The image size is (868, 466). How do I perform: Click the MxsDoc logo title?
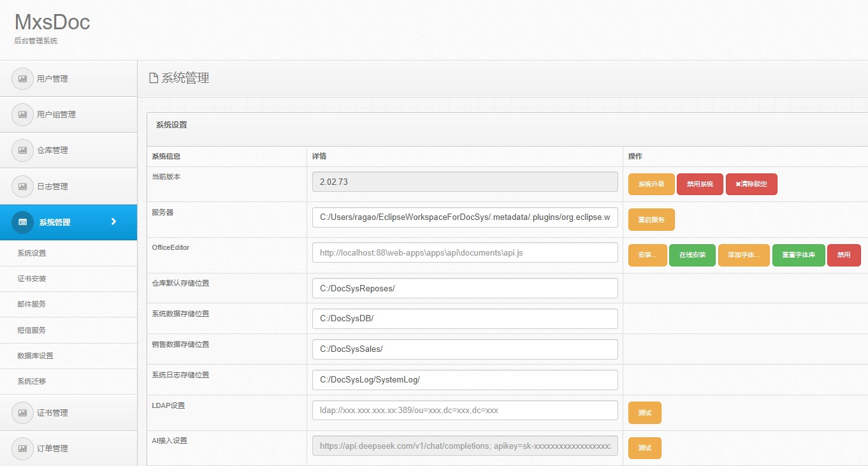click(52, 22)
